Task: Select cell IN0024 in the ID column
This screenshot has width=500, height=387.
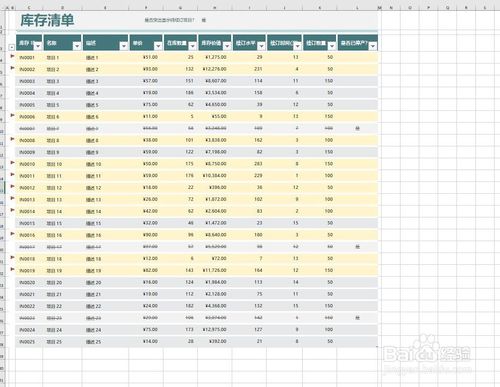Action: [x=29, y=330]
